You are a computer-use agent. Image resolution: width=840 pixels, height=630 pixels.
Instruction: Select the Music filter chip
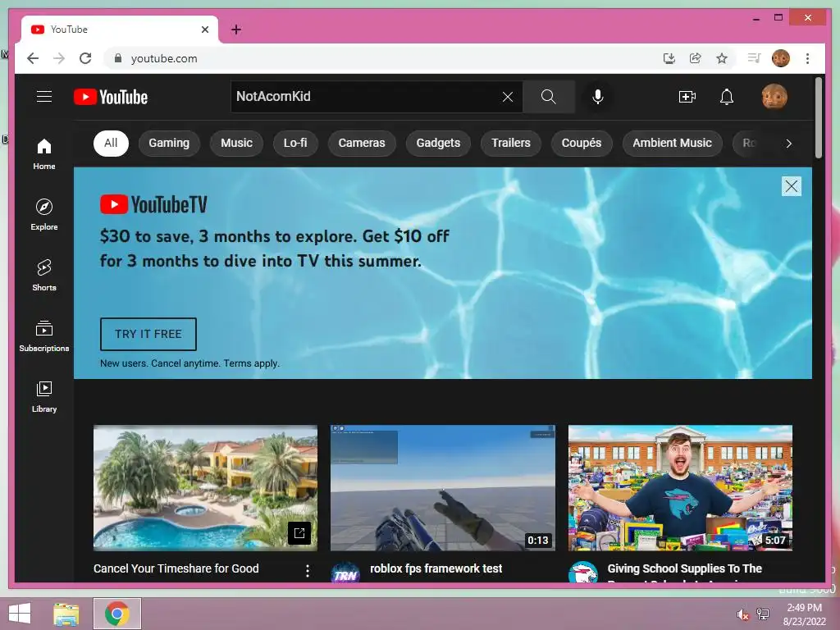pos(236,143)
